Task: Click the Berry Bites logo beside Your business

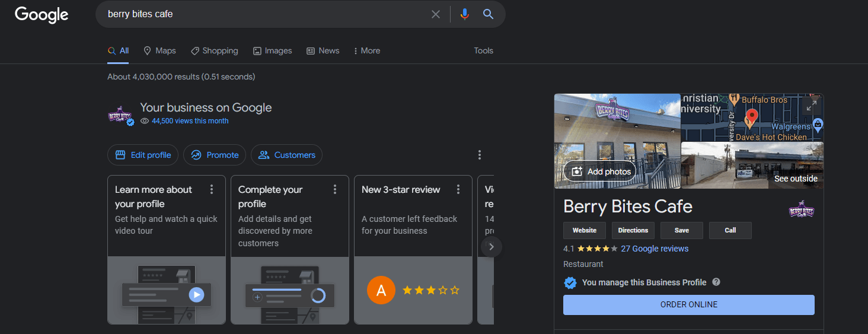Action: tap(121, 114)
